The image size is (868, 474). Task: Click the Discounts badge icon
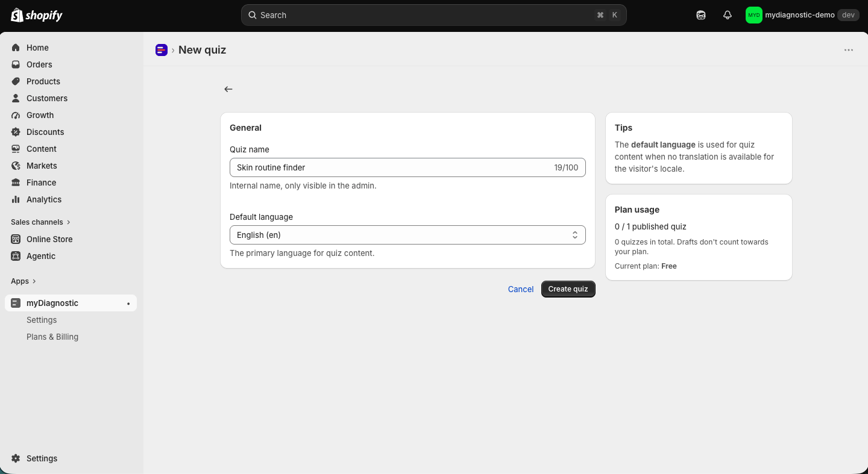16,132
